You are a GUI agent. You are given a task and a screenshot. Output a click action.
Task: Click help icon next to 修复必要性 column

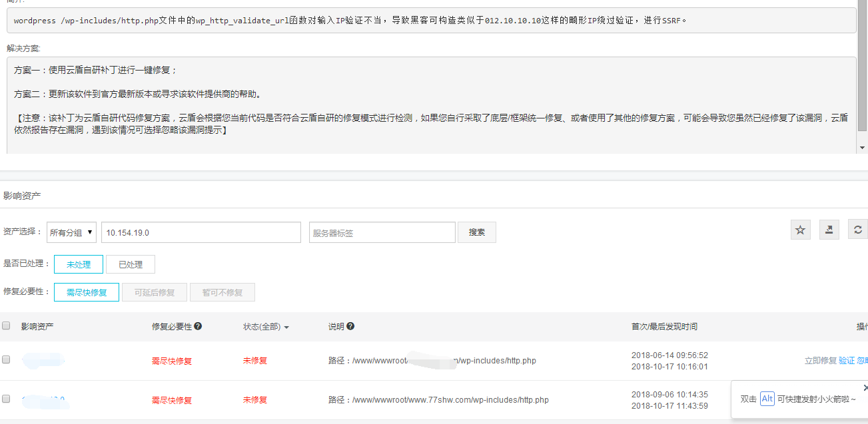click(198, 327)
